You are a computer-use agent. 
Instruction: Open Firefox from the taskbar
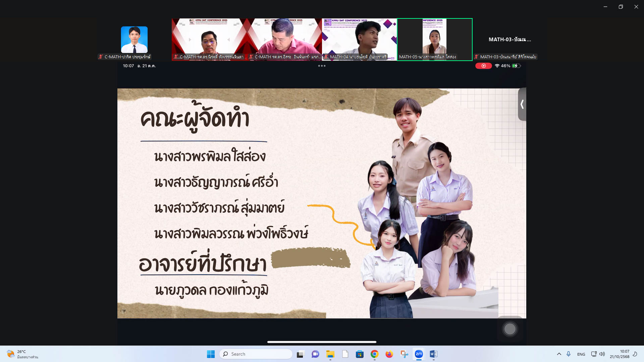pos(389,354)
